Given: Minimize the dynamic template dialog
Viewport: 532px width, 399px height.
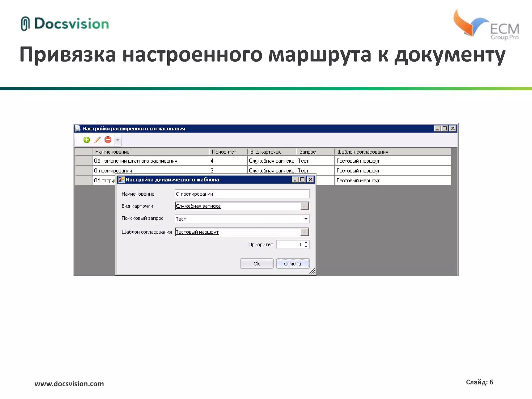Looking at the screenshot, I should pos(295,179).
